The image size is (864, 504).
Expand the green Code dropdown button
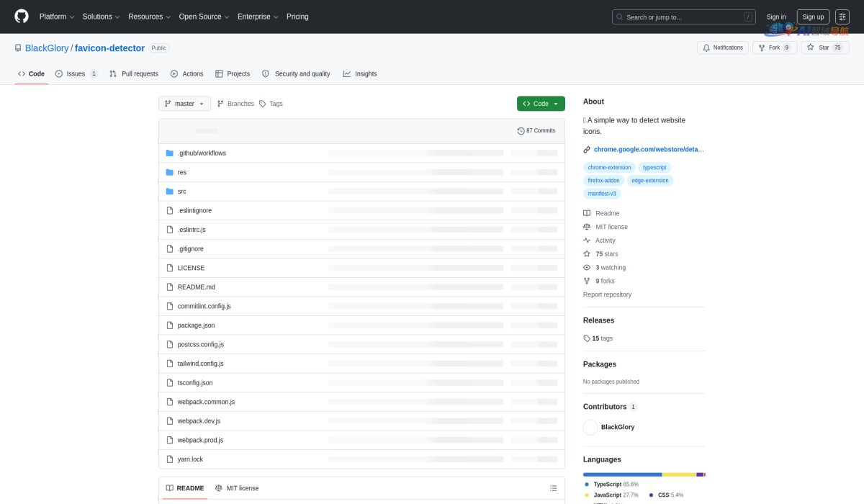tap(541, 104)
